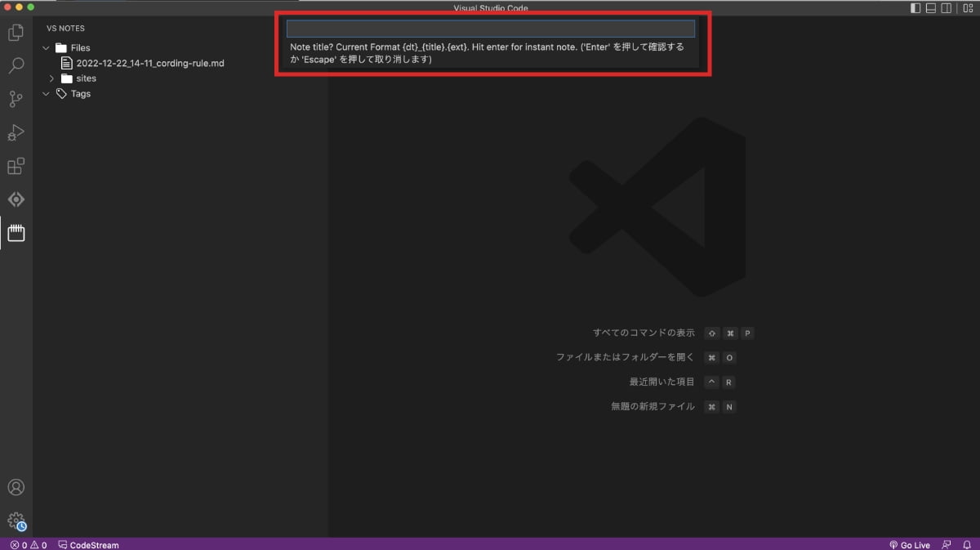Toggle the secondary side bar layout
The width and height of the screenshot is (980, 550).
[947, 8]
